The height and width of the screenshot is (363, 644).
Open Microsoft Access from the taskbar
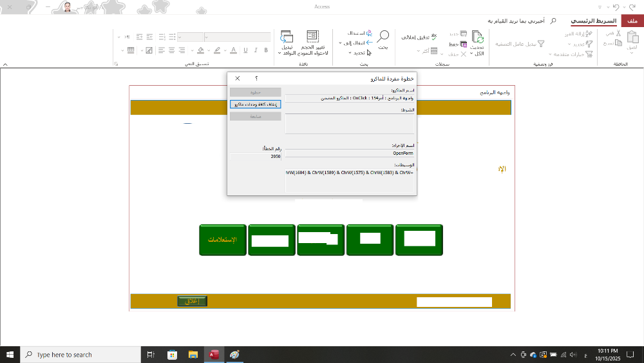pos(213,355)
